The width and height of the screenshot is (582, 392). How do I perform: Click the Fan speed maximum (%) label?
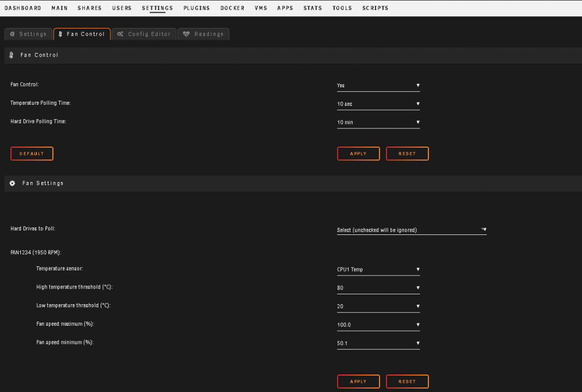click(x=65, y=324)
